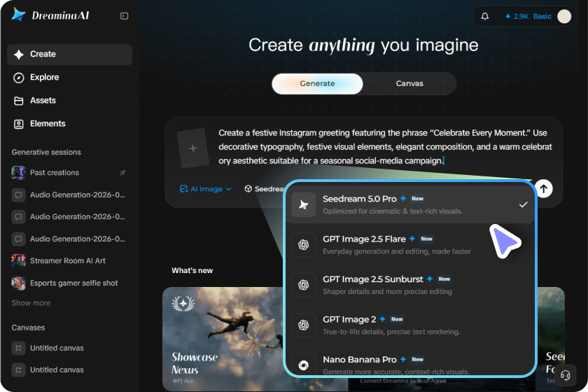Click Show more sessions link
Image resolution: width=588 pixels, height=392 pixels.
click(x=31, y=303)
